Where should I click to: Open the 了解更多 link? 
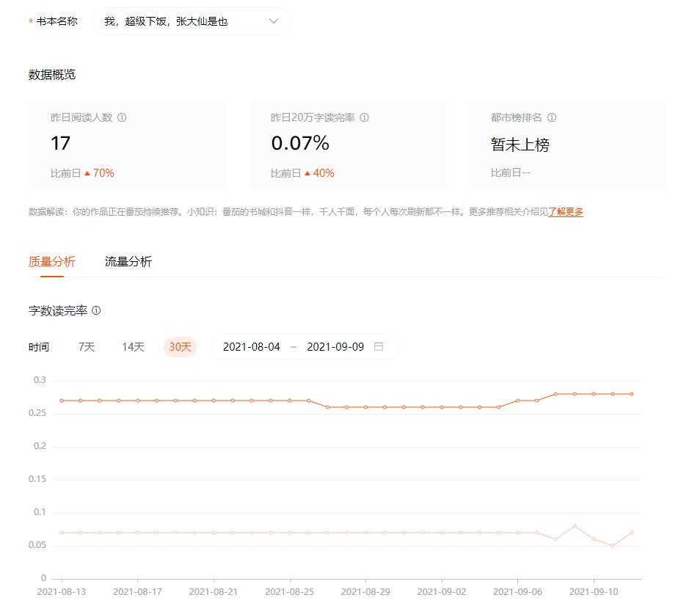click(x=566, y=211)
